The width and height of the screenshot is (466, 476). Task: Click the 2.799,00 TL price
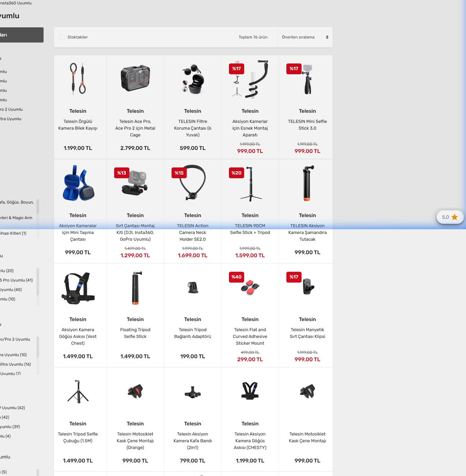[135, 148]
